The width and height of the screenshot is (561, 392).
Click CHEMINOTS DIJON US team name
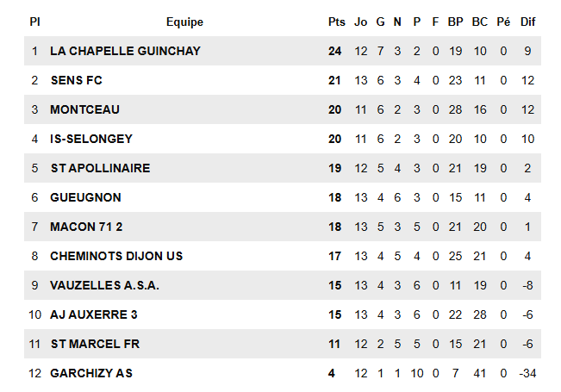[x=116, y=256]
